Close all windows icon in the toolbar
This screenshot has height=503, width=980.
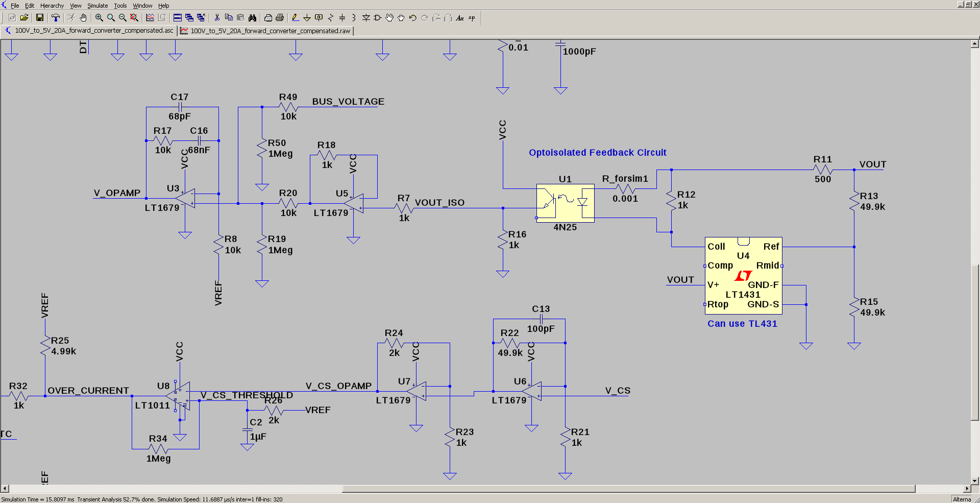(x=201, y=18)
